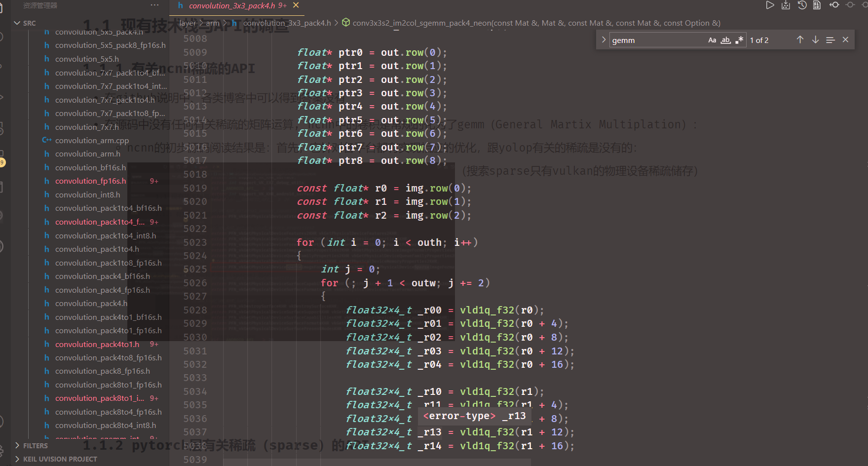Click 'arm' in the breadcrumb

(x=213, y=23)
